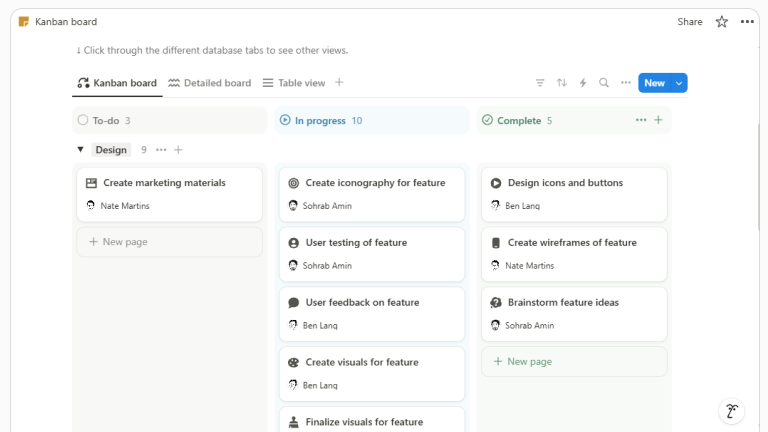Add New page in To-do column
This screenshot has height=432, width=768.
[169, 241]
